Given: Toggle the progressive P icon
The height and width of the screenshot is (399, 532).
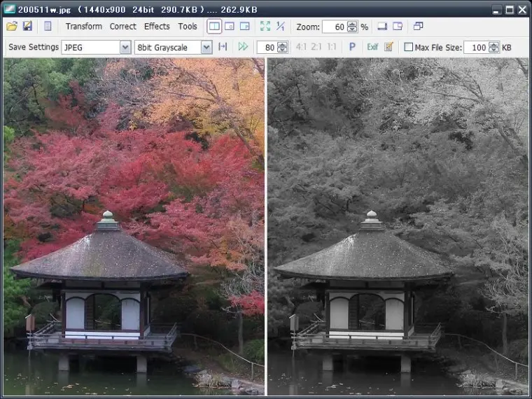Looking at the screenshot, I should point(352,47).
